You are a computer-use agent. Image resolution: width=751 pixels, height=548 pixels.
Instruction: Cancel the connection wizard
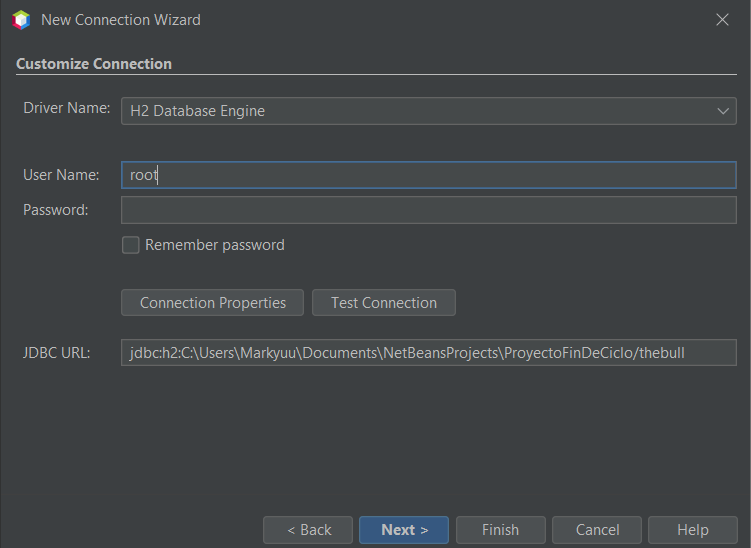pos(597,530)
